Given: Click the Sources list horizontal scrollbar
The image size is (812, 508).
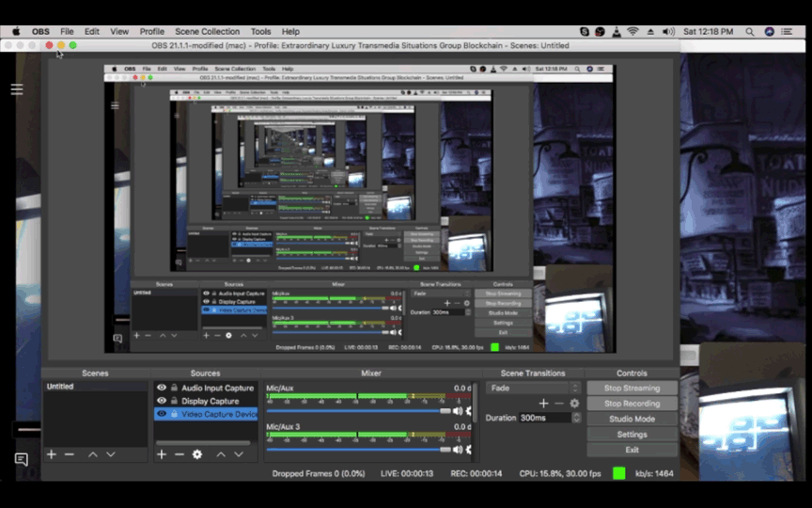Looking at the screenshot, I should click(203, 443).
